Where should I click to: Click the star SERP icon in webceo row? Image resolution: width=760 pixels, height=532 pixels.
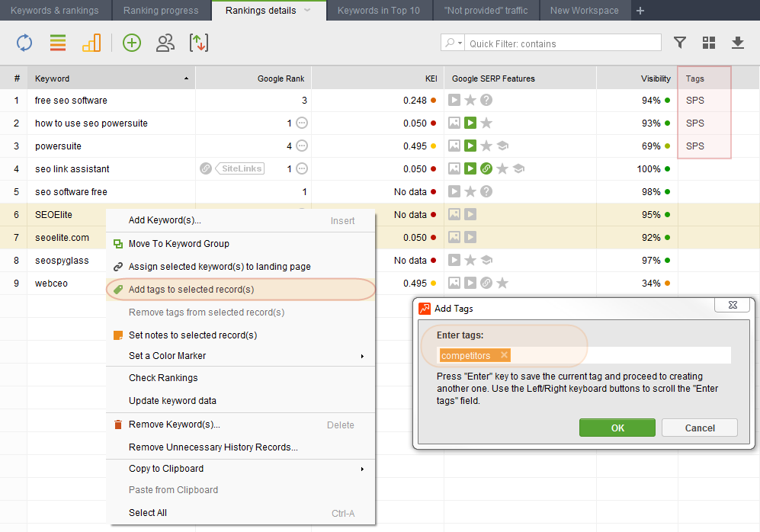click(502, 283)
